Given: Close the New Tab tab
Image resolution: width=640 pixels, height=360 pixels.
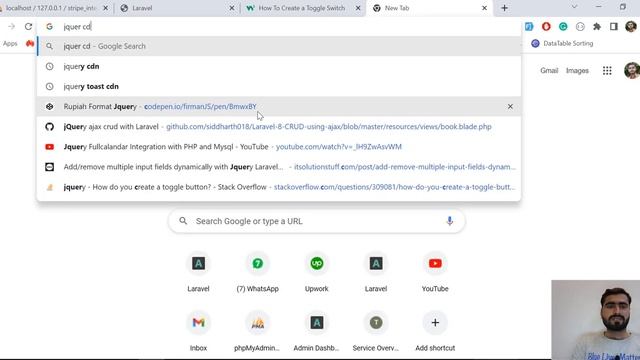Looking at the screenshot, I should (x=484, y=8).
